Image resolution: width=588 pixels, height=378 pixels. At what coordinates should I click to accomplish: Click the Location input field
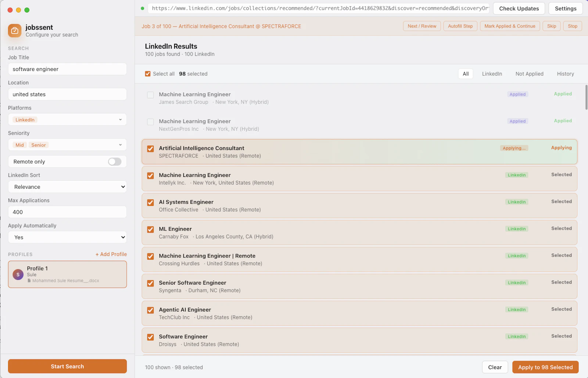point(67,94)
